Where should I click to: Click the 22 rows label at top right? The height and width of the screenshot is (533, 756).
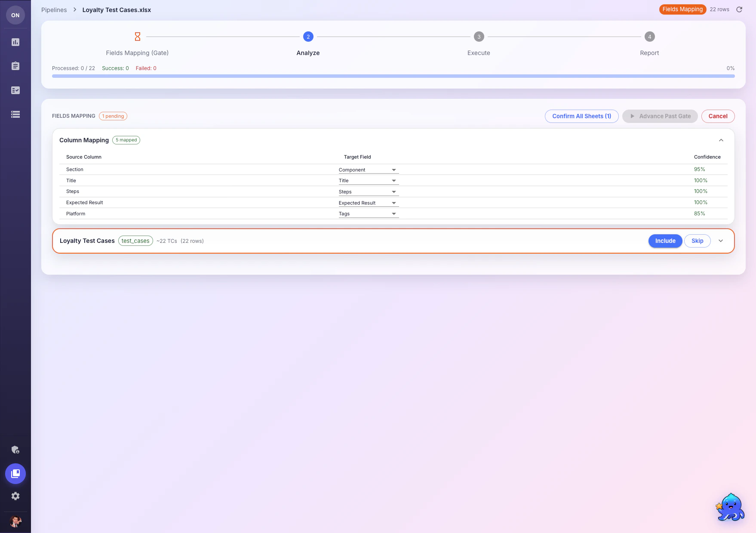click(x=719, y=9)
